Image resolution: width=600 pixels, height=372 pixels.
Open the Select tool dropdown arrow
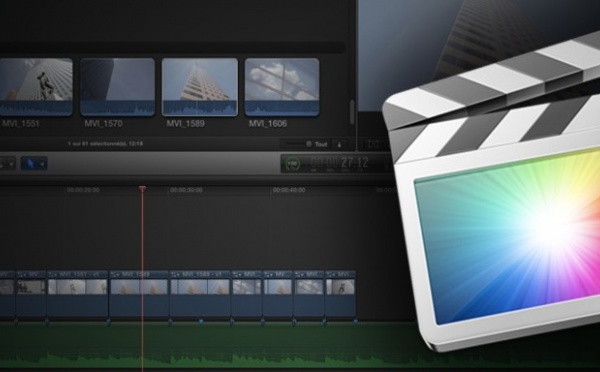click(42, 164)
